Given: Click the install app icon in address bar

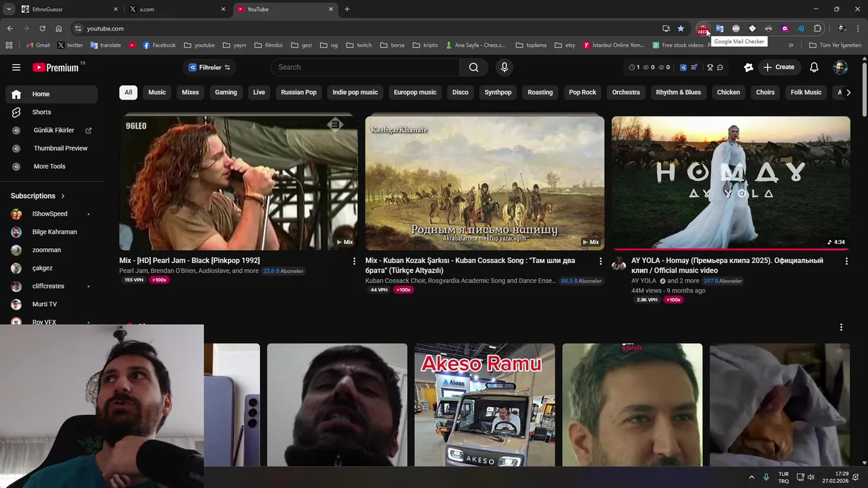Looking at the screenshot, I should [x=666, y=28].
